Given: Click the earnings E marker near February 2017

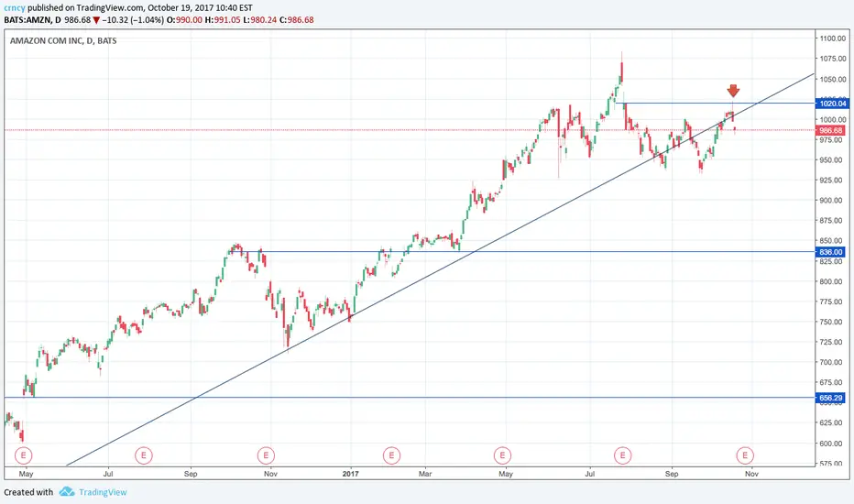Looking at the screenshot, I should [x=391, y=455].
